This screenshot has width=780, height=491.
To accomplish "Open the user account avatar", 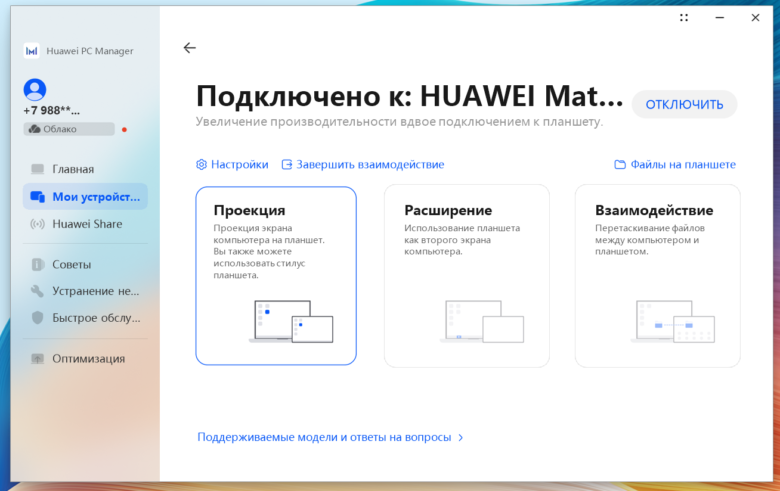I will tap(35, 90).
